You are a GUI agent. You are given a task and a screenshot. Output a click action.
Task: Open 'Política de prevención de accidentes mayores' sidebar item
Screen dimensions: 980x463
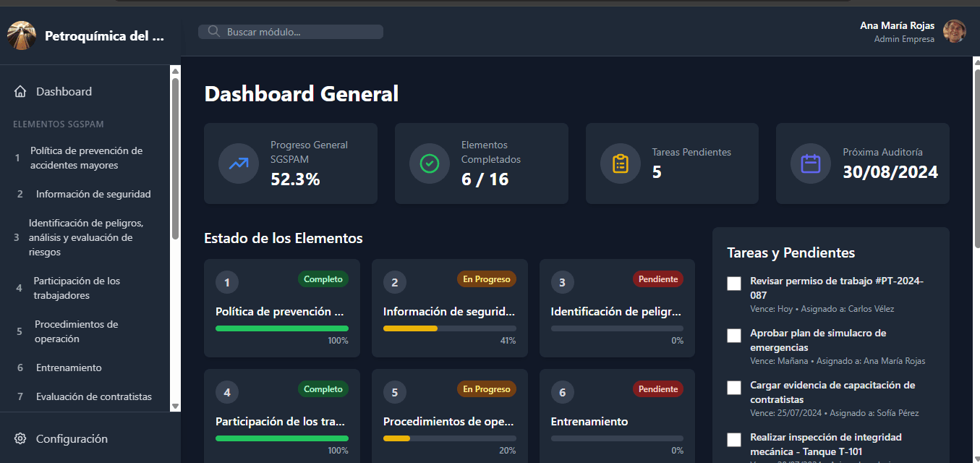tap(85, 158)
